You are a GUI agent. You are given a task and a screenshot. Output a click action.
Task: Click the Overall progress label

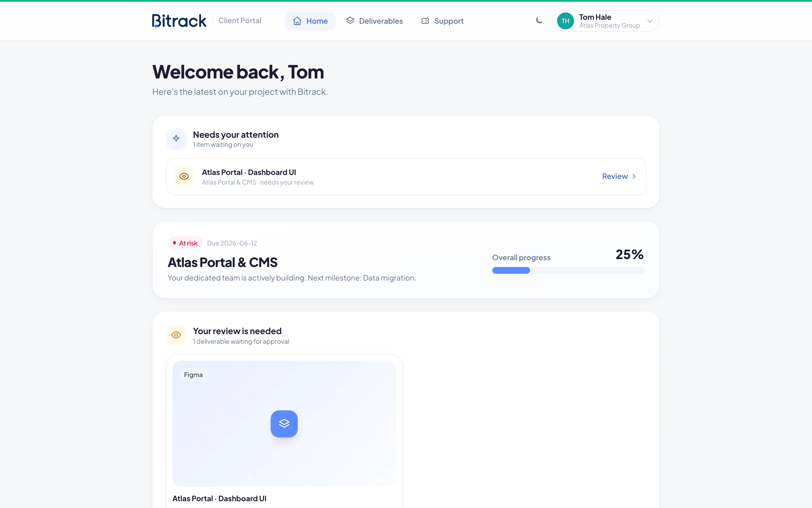tap(521, 258)
